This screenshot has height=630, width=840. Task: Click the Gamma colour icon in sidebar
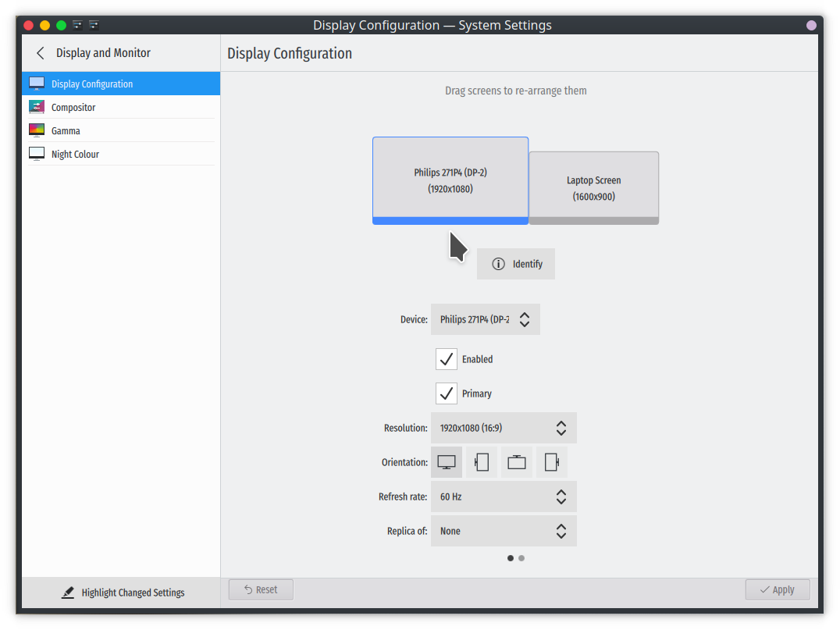37,130
